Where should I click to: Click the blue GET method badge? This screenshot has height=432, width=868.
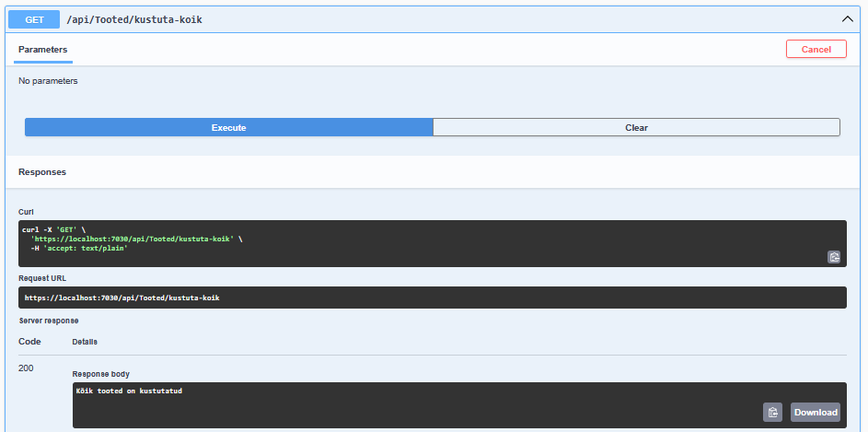(x=34, y=19)
